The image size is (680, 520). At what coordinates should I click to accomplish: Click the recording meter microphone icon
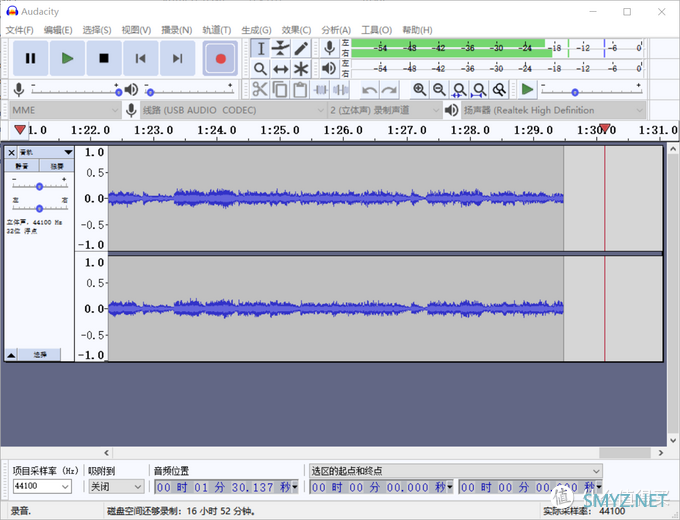click(x=330, y=48)
